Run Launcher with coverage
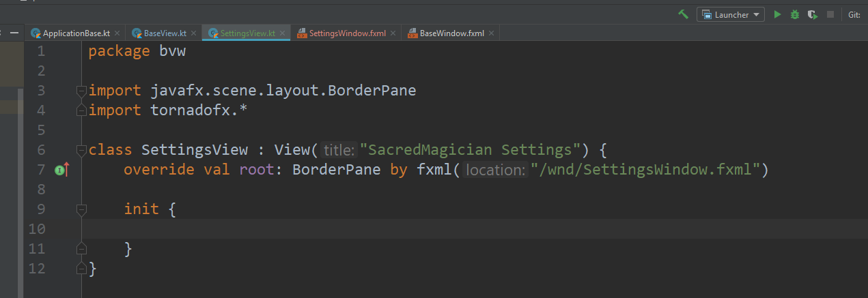868x298 pixels. click(x=812, y=14)
